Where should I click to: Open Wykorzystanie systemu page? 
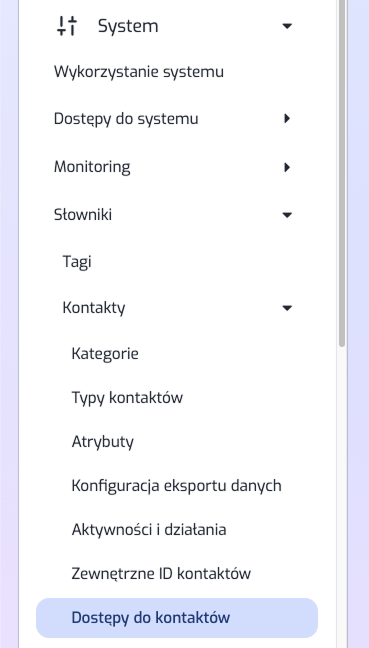point(139,72)
